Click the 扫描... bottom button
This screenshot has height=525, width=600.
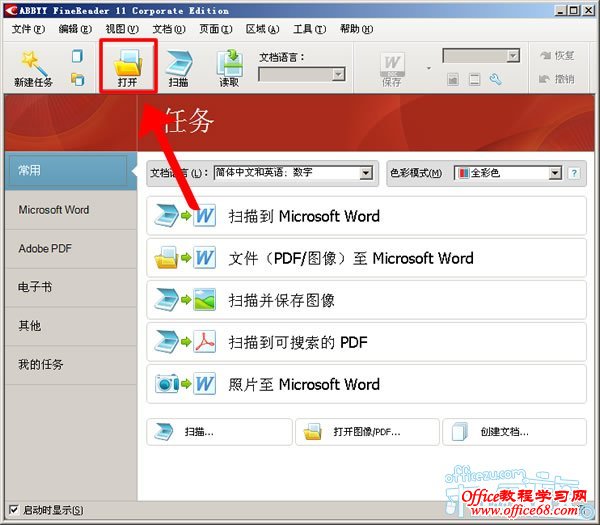coord(219,432)
